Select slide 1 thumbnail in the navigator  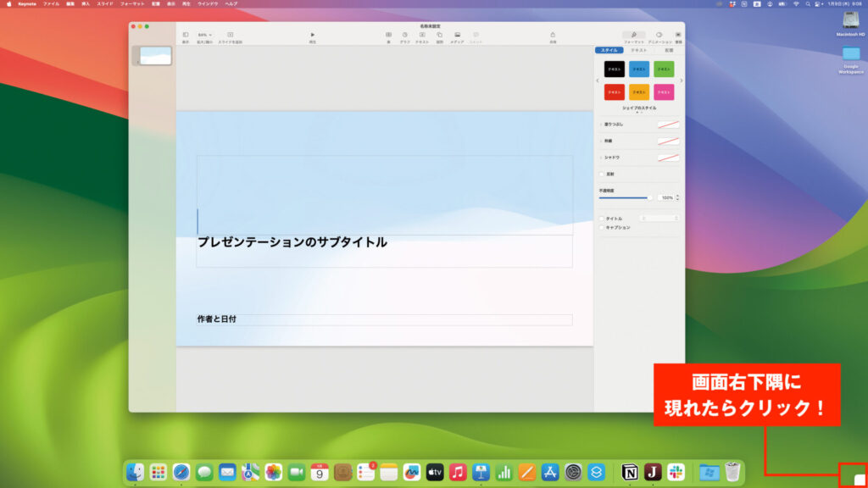(156, 55)
